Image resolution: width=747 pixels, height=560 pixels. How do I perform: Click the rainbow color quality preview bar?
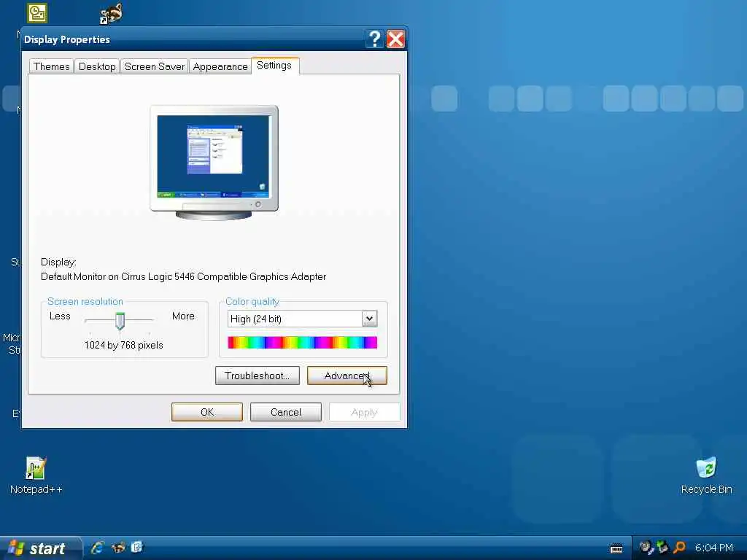coord(303,343)
